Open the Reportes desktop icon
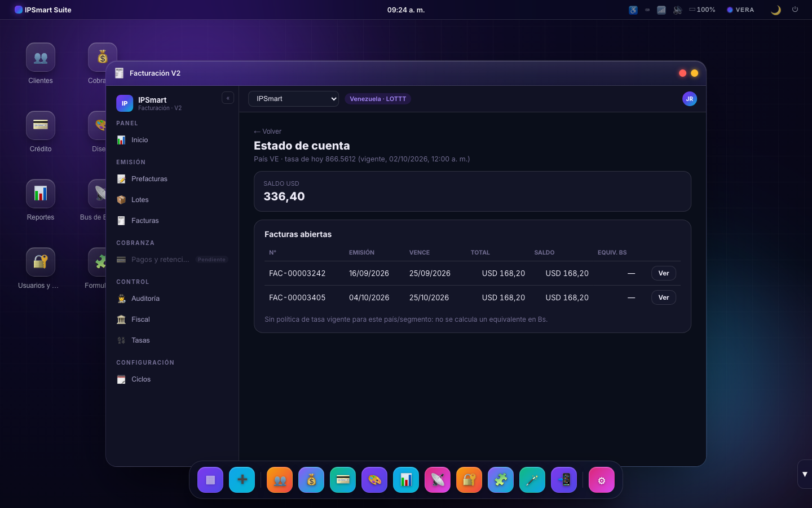812x508 pixels. (x=41, y=200)
